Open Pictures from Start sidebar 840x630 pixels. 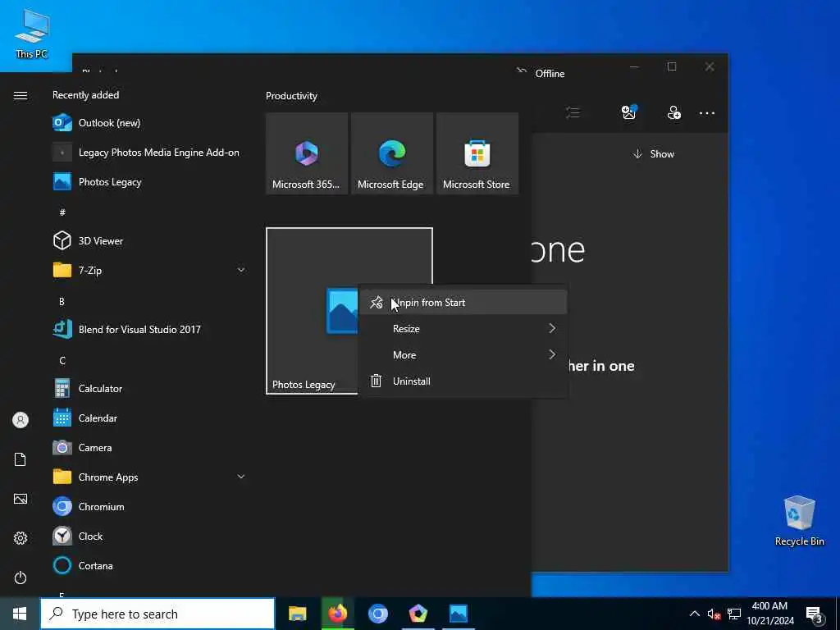(x=21, y=499)
